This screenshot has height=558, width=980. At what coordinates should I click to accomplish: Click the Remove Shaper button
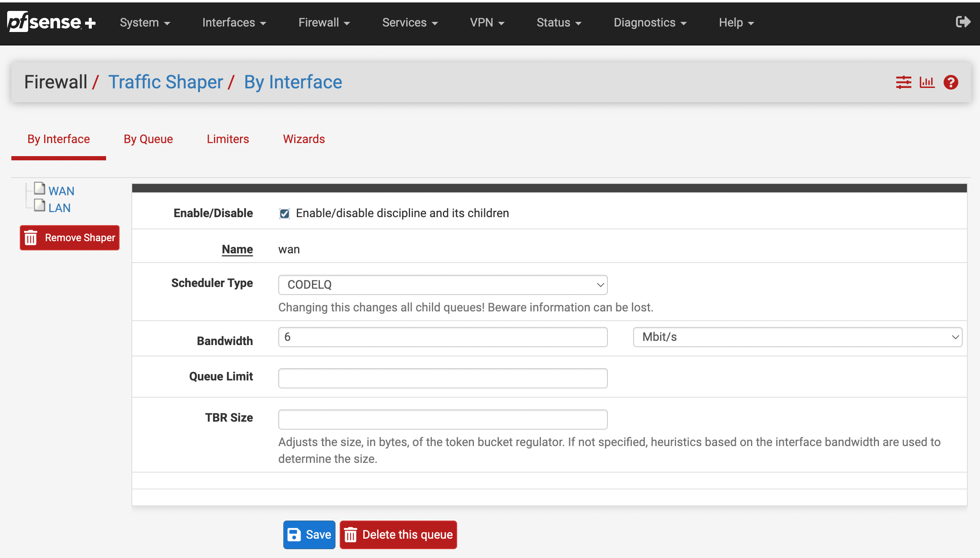pyautogui.click(x=70, y=238)
